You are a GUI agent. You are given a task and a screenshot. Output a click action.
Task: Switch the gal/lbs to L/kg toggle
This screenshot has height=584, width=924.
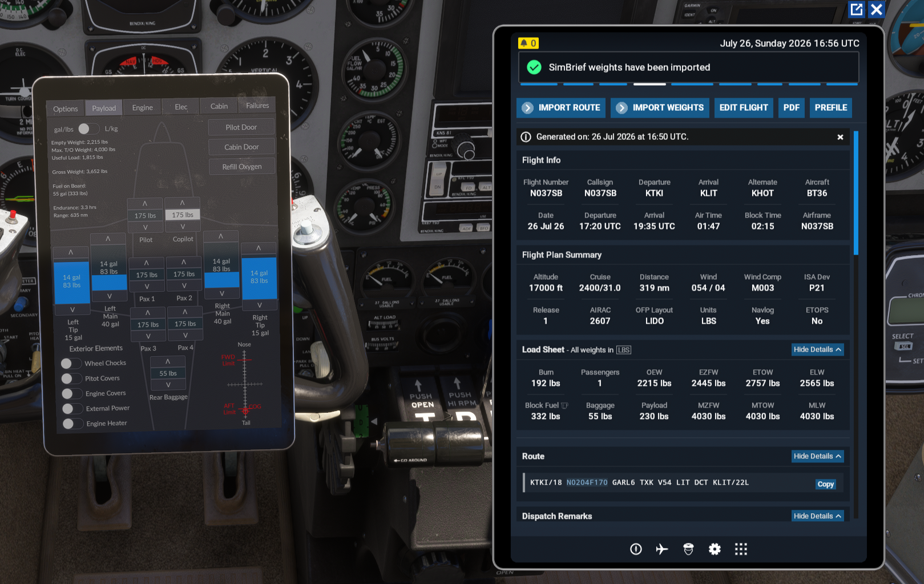pyautogui.click(x=88, y=128)
